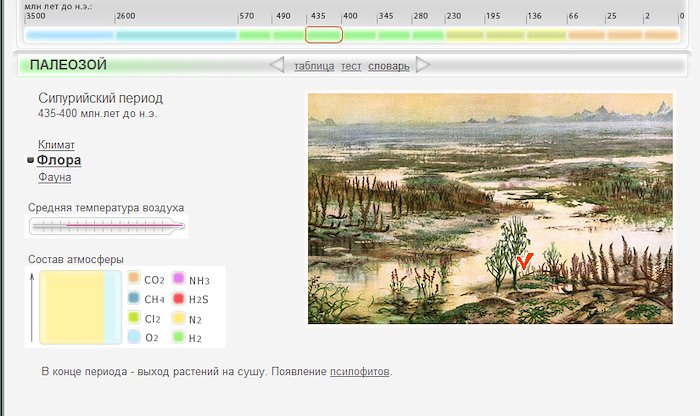Select the 136–66 timeline segment
The width and height of the screenshot is (700, 416).
coord(547,35)
